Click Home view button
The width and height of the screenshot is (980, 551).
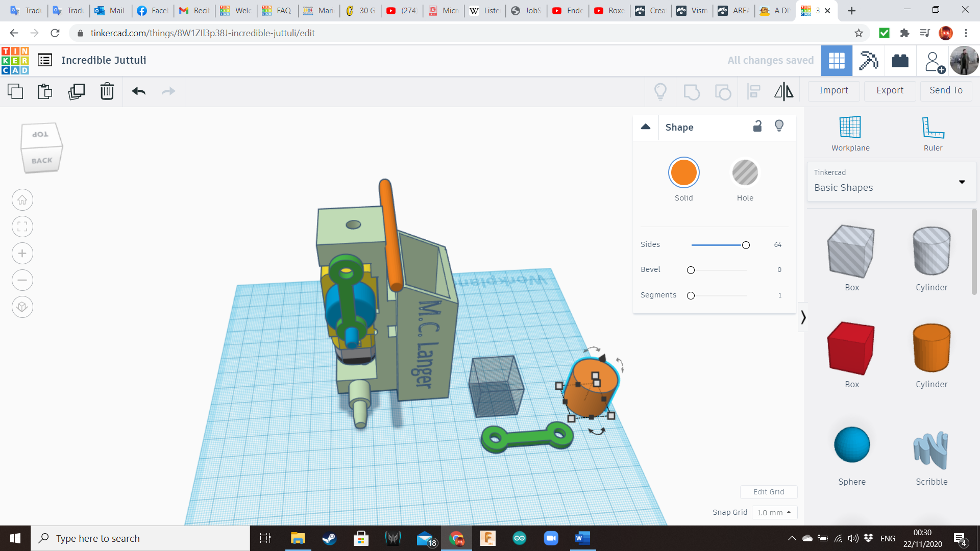pyautogui.click(x=22, y=200)
